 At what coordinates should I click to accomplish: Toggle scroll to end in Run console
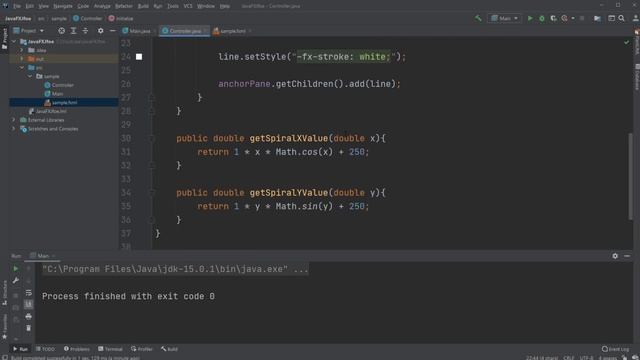(28, 304)
